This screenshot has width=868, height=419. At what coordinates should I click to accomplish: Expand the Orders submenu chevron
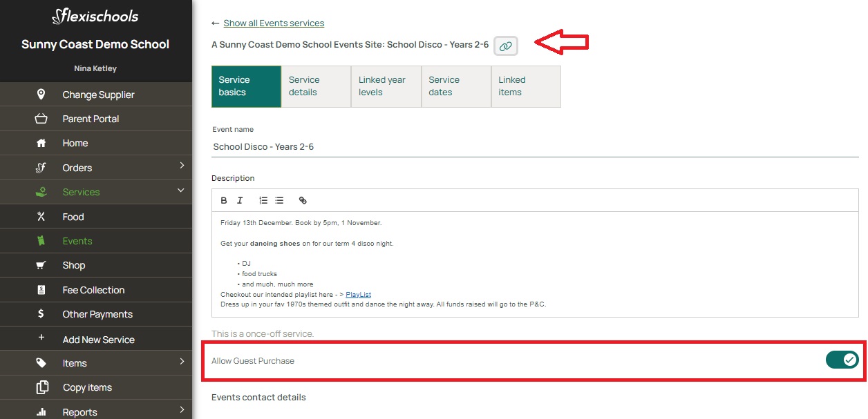click(x=182, y=166)
